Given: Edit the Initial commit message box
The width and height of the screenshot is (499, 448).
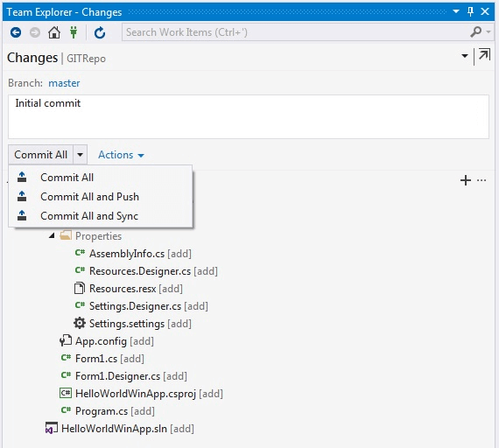Looking at the screenshot, I should point(249,116).
